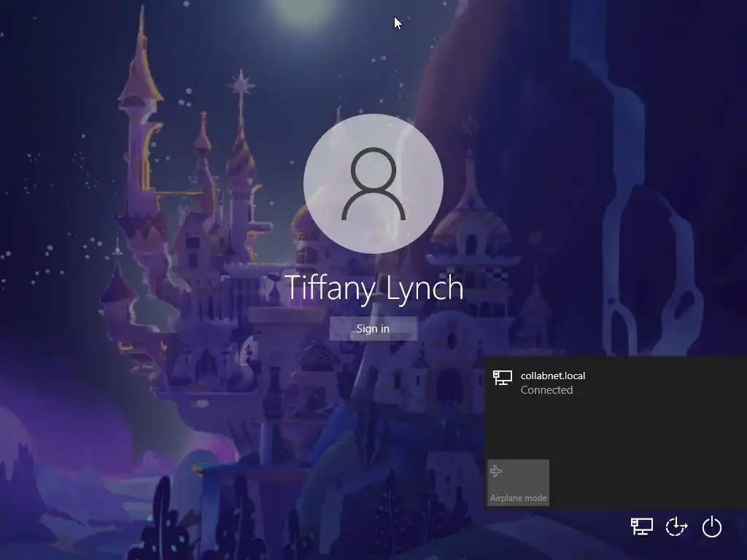Open the network icon in bottom corner
747x560 pixels.
642,526
